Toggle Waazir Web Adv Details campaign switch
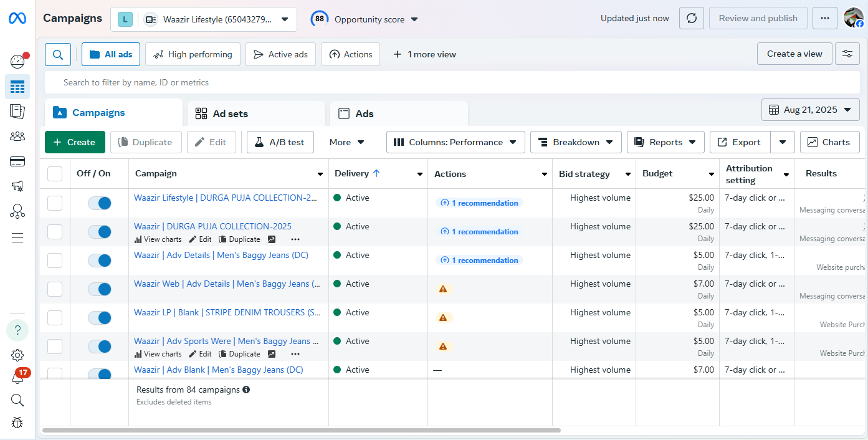868x440 pixels. click(x=100, y=289)
